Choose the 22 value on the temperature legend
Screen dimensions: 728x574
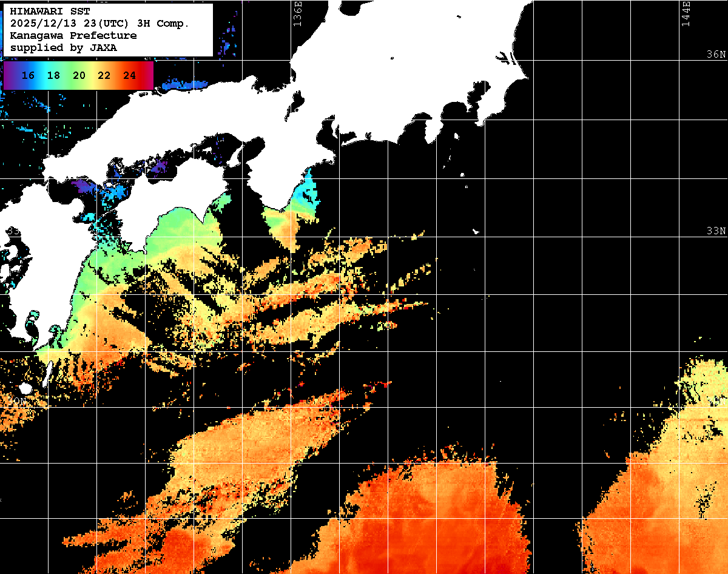pos(104,75)
